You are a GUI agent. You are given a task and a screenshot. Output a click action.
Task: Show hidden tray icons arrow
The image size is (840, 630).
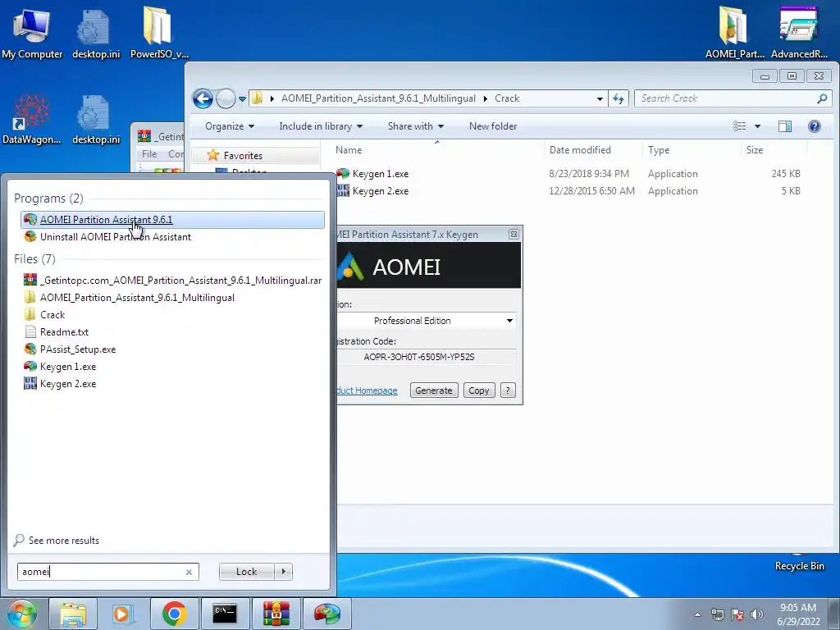(x=697, y=614)
